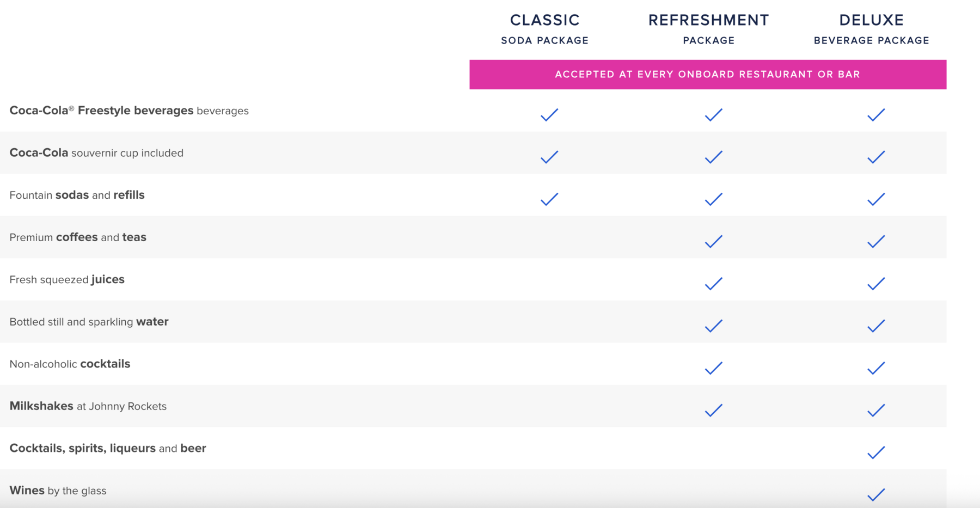
Task: Click Deluxe checkmark for fresh squeezed juices
Action: pyautogui.click(x=876, y=284)
